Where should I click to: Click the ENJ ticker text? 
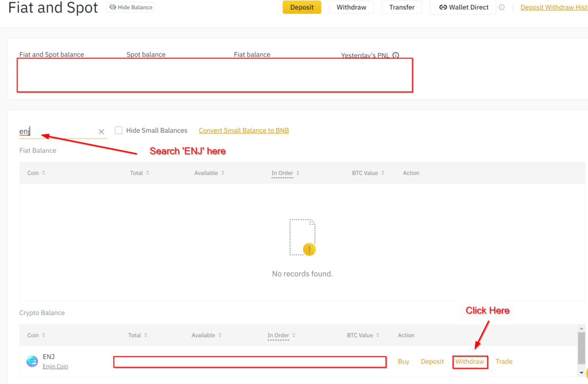point(48,356)
